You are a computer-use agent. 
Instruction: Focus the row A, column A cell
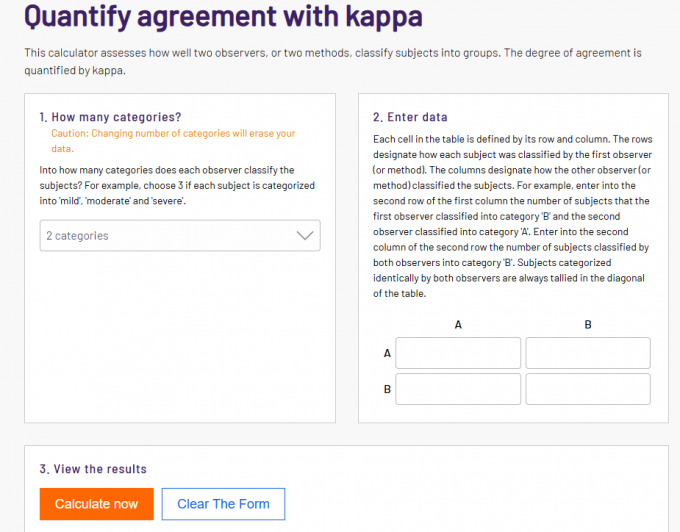pyautogui.click(x=458, y=353)
